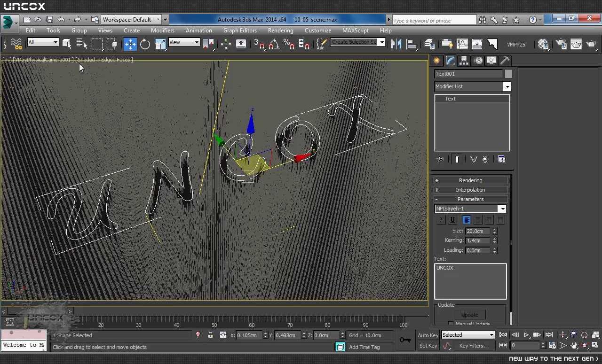
Task: Open the NPISayeh-1 font dropdown
Action: coord(470,209)
